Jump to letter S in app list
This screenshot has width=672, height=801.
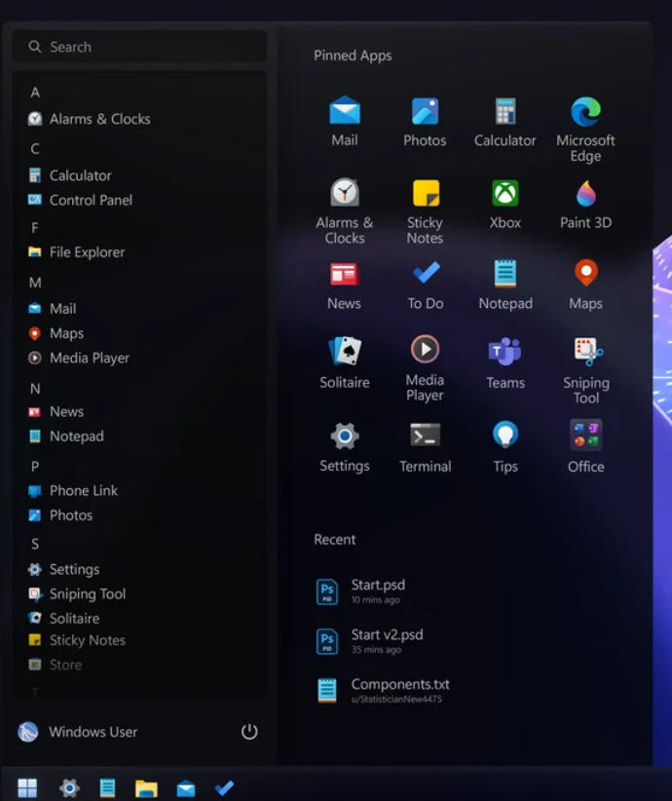[35, 544]
